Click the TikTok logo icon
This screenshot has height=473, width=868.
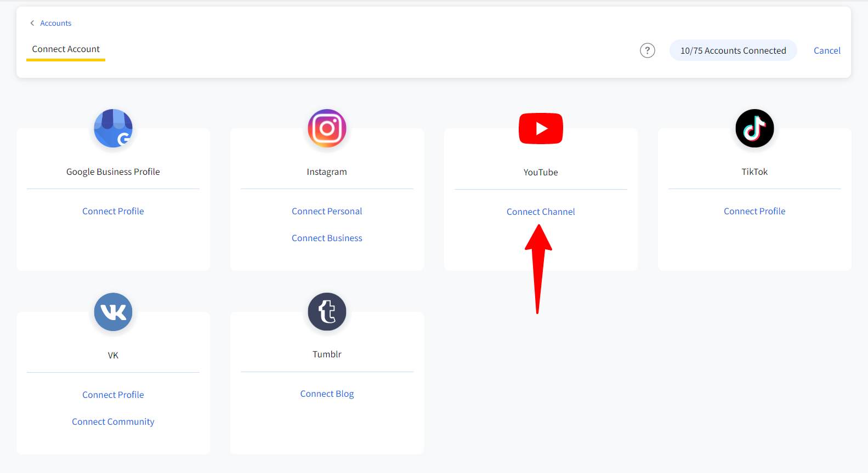pos(754,128)
